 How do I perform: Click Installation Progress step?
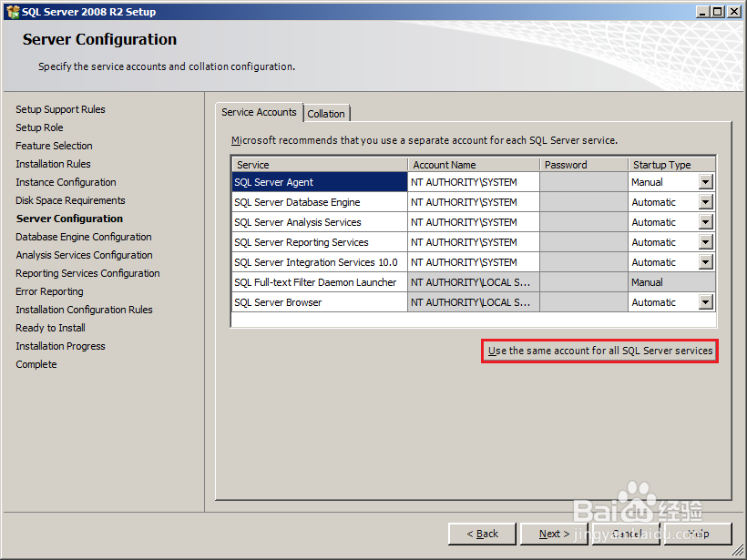tap(60, 346)
